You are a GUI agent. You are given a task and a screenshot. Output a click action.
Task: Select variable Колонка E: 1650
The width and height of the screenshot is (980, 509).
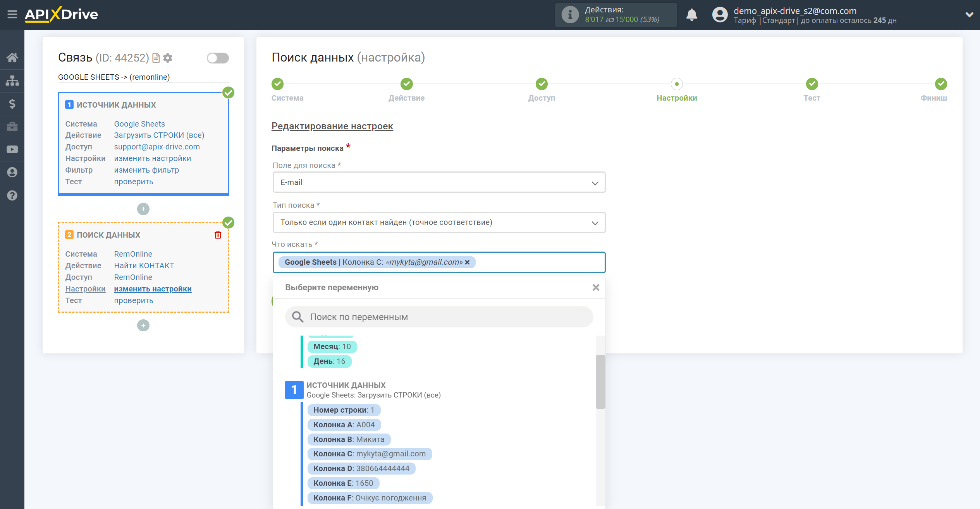[x=343, y=483]
